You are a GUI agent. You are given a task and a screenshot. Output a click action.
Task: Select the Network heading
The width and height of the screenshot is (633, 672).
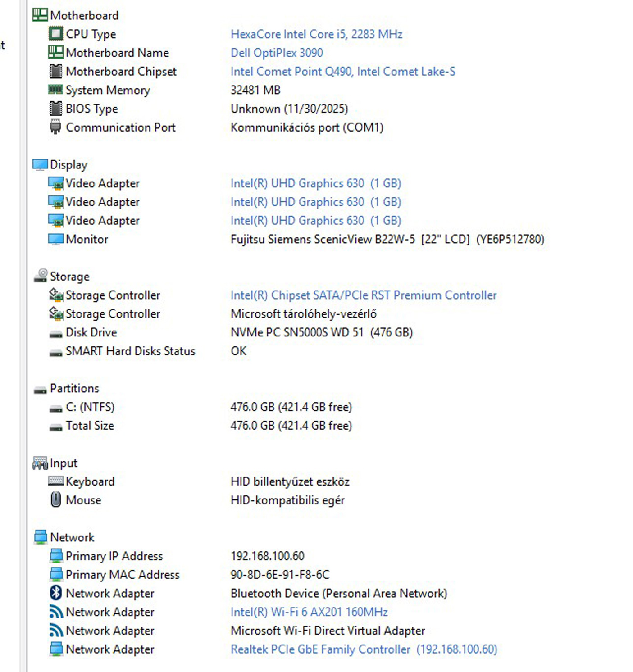[x=72, y=537]
